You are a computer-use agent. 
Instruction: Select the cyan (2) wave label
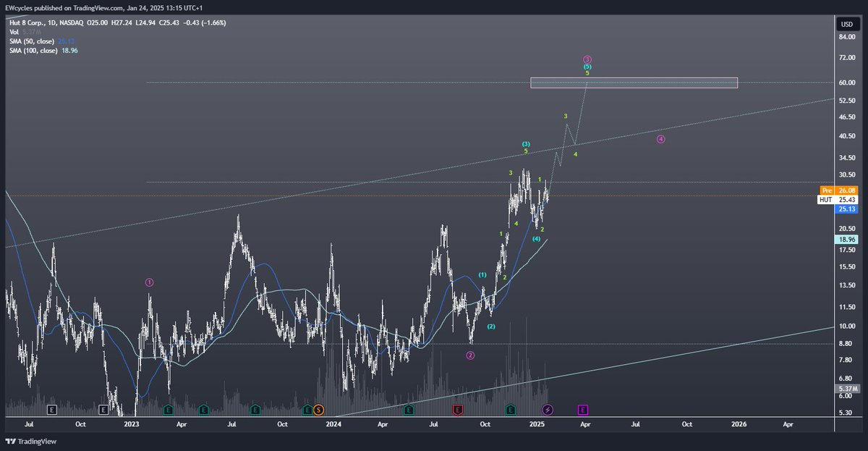click(491, 326)
